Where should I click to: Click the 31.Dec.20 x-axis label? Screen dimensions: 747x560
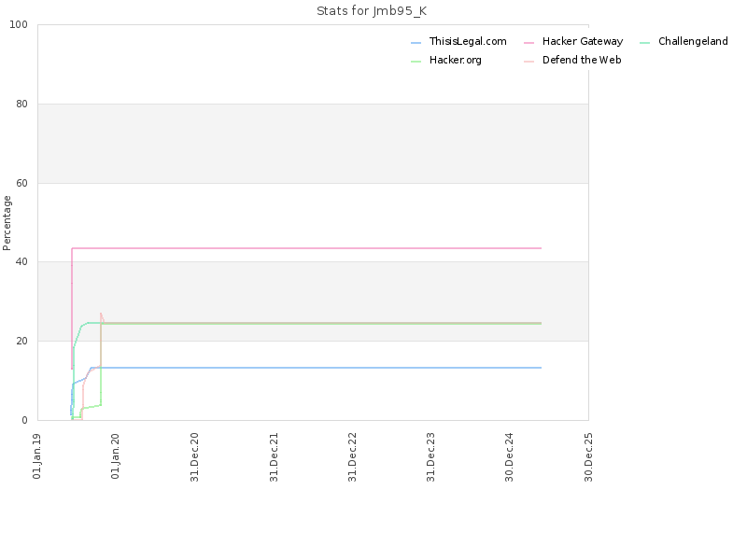[x=194, y=457]
